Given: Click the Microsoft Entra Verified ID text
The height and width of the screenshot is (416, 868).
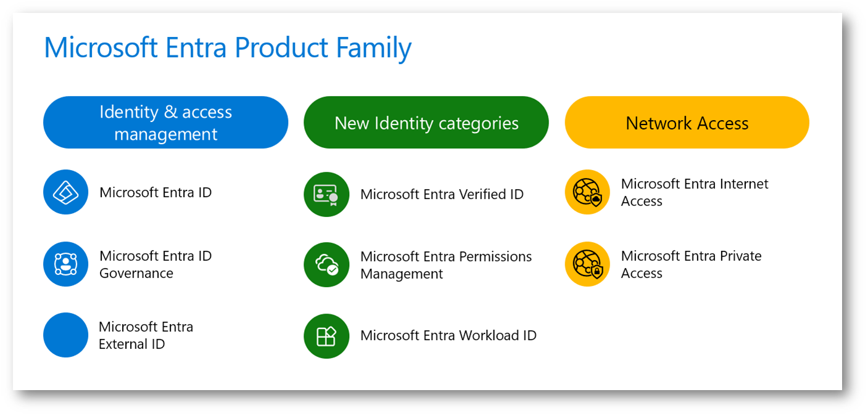Looking at the screenshot, I should tap(442, 194).
